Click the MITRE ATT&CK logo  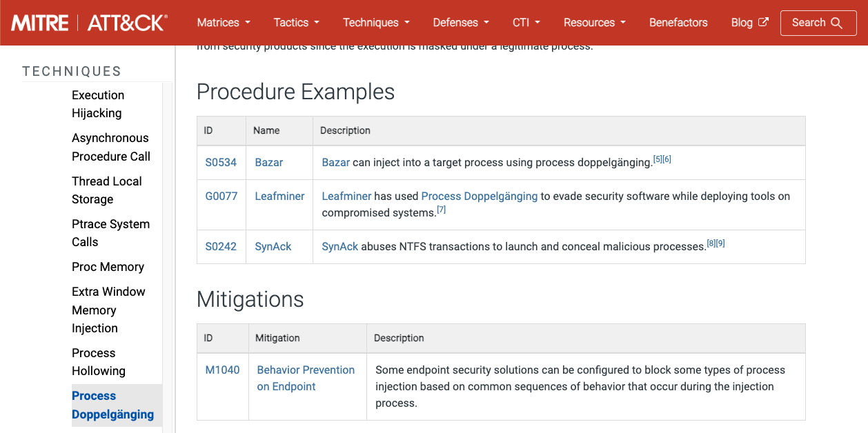pos(90,23)
